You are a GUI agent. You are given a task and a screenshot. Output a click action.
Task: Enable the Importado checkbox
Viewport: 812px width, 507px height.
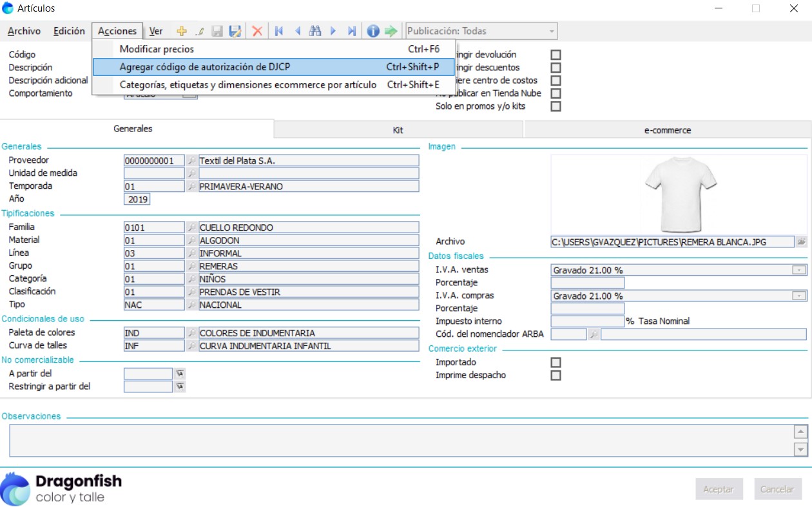(556, 363)
